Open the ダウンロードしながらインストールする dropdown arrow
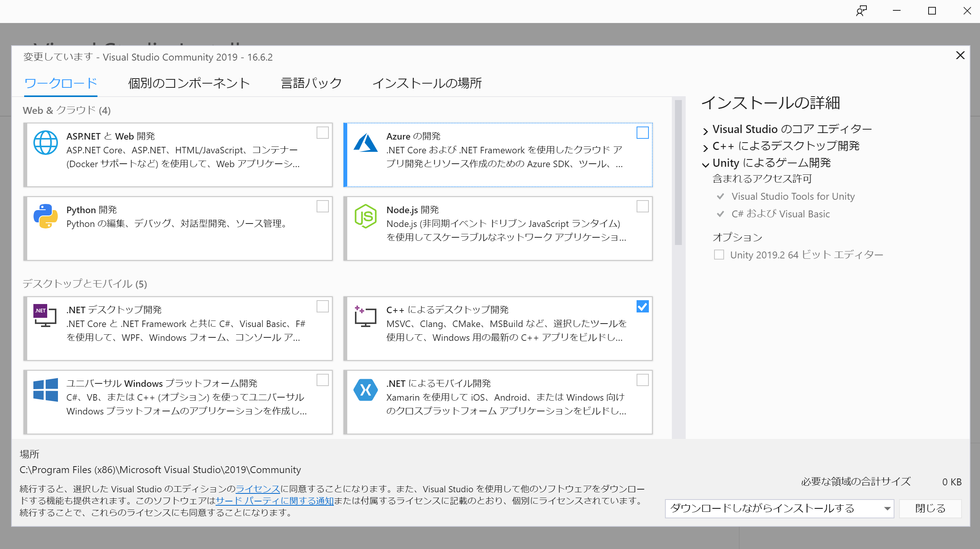 [x=887, y=508]
